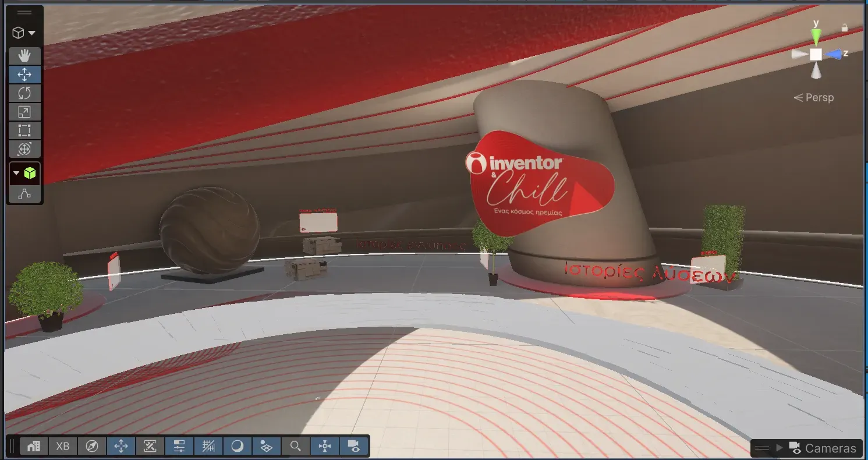
Task: Click the blue Z axis cone on gizmo
Action: (834, 54)
